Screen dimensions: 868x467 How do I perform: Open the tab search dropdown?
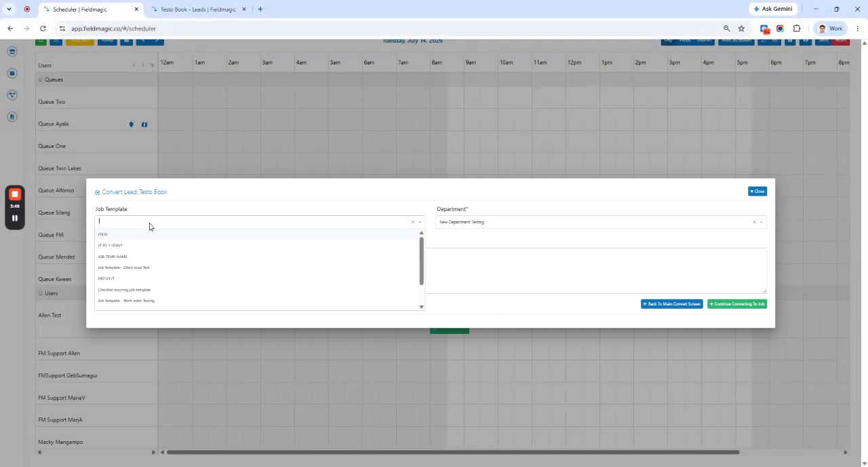tap(9, 10)
